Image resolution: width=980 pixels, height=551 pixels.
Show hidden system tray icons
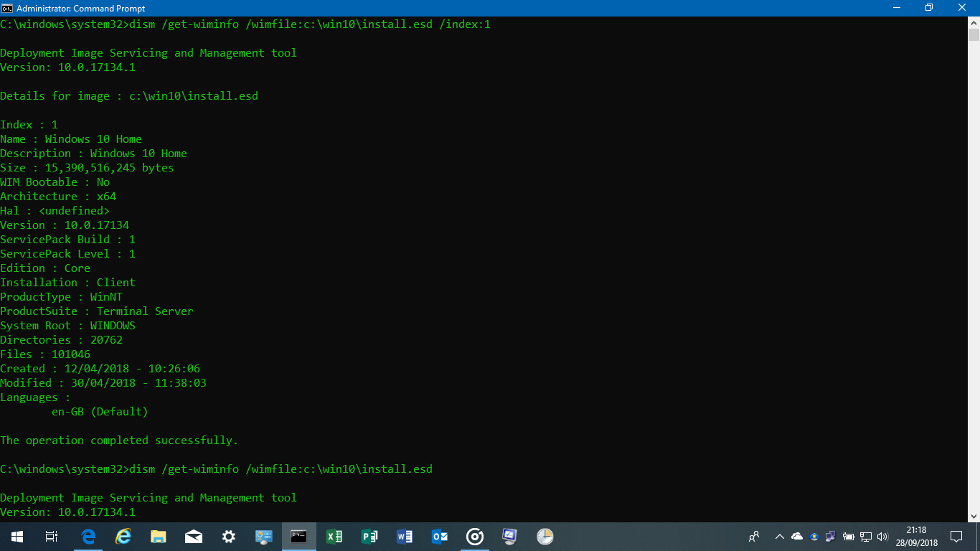780,537
